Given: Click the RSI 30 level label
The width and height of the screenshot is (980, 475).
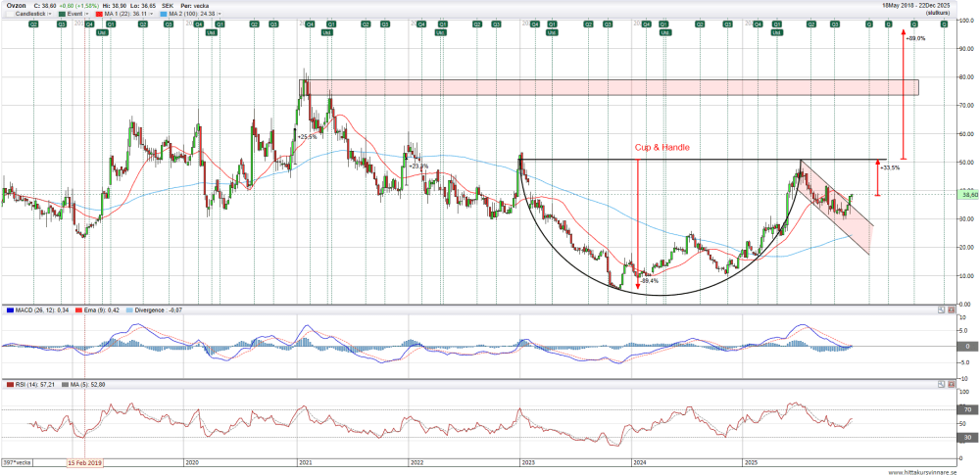Looking at the screenshot, I should (967, 437).
